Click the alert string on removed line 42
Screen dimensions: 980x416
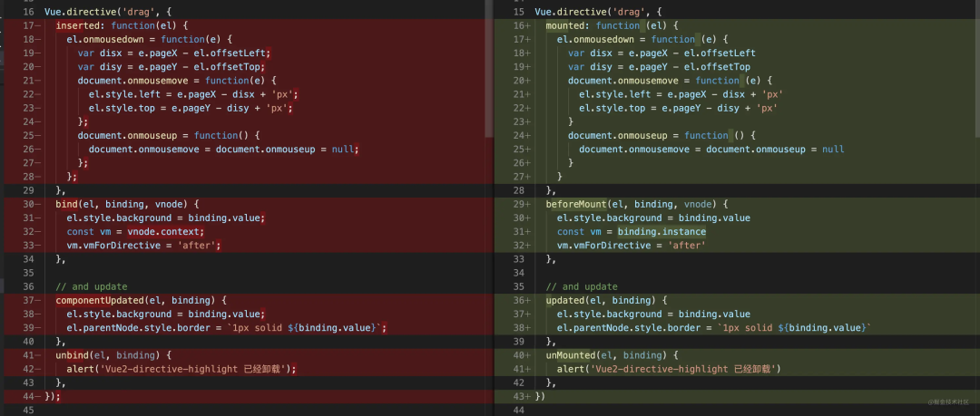191,369
